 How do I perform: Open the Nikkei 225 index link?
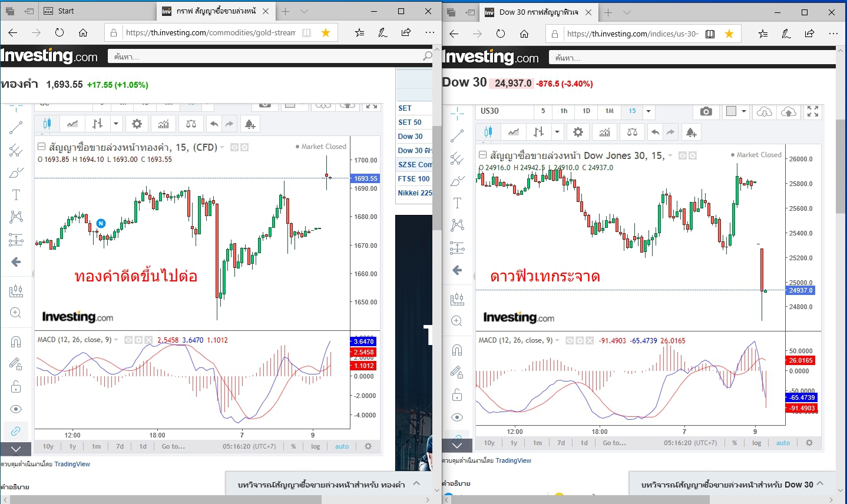coord(415,193)
